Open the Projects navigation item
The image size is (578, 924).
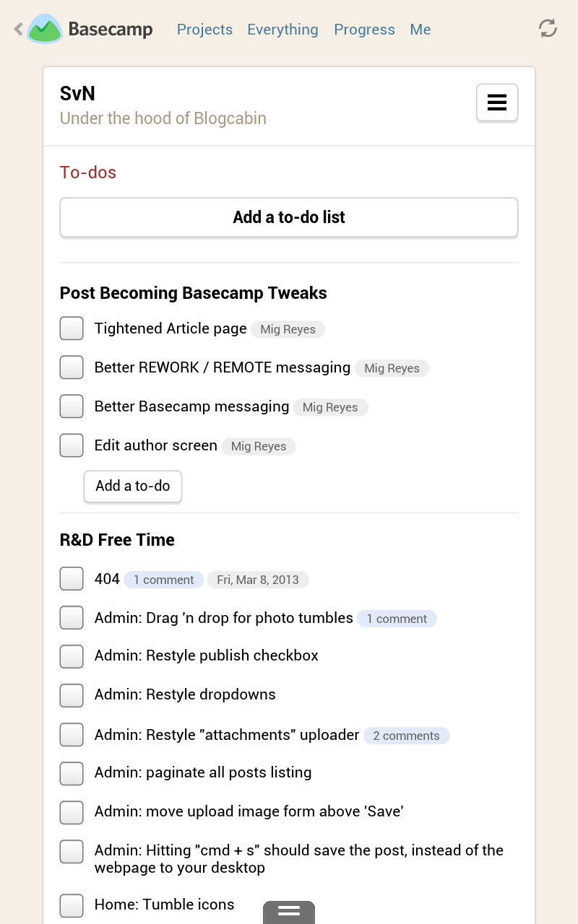coord(204,30)
